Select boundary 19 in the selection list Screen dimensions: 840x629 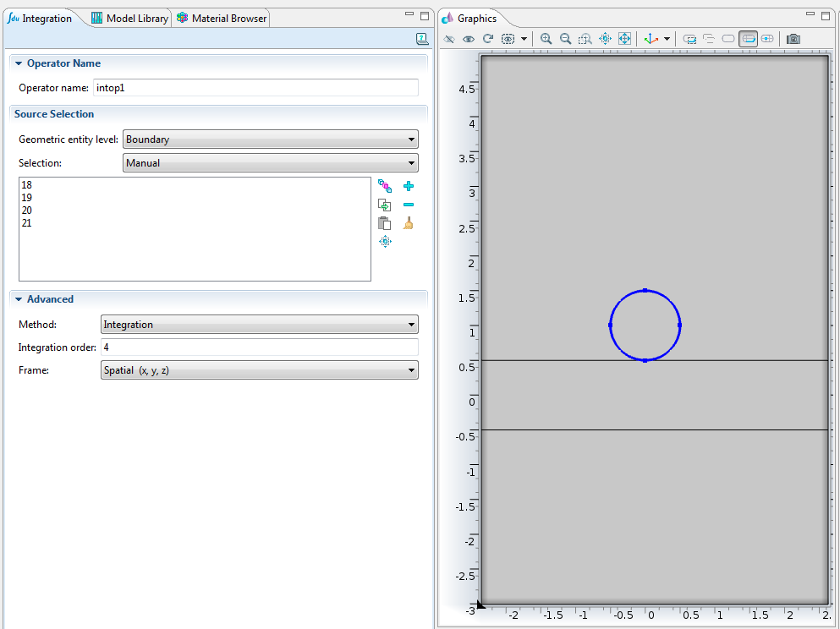27,197
